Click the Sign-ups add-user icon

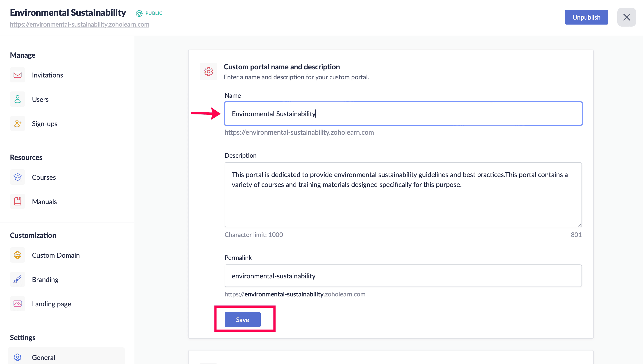[18, 123]
